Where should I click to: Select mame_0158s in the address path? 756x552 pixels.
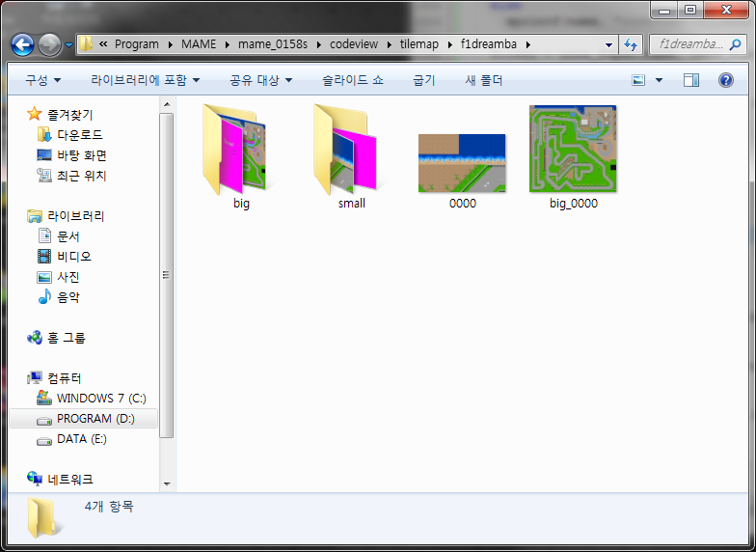coord(272,44)
